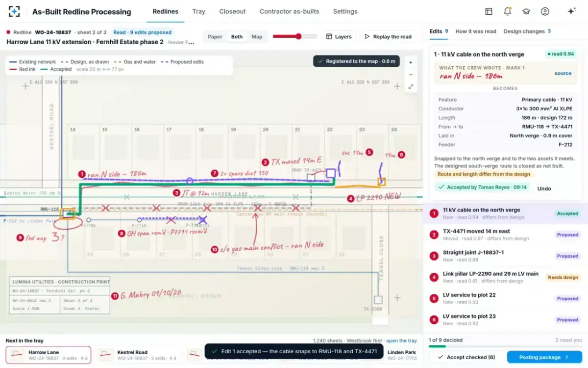Open Linden Park sheet in tray
Screen dimensions: 588x368
(402, 355)
